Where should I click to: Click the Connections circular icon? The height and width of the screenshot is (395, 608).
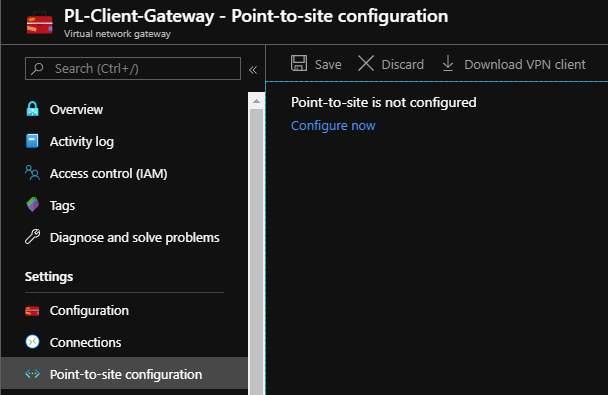point(33,342)
